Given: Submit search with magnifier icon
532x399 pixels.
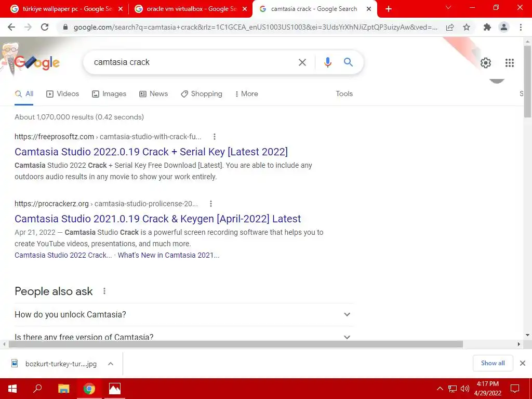Looking at the screenshot, I should (348, 62).
